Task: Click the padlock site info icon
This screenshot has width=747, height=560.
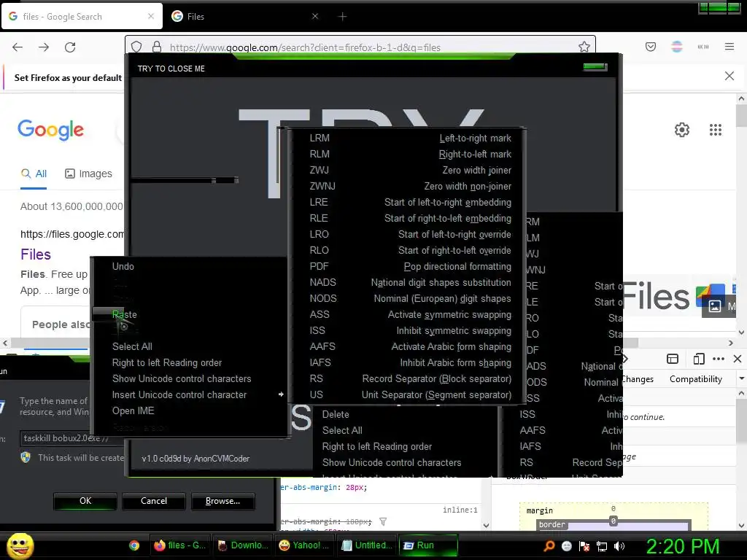Action: pyautogui.click(x=157, y=47)
